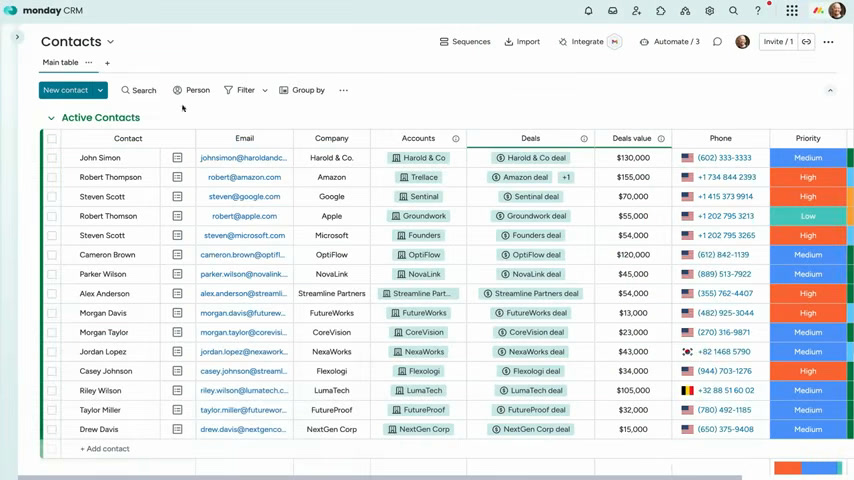Open the toolbar more options ellipsis
854x480 pixels.
[x=343, y=90]
